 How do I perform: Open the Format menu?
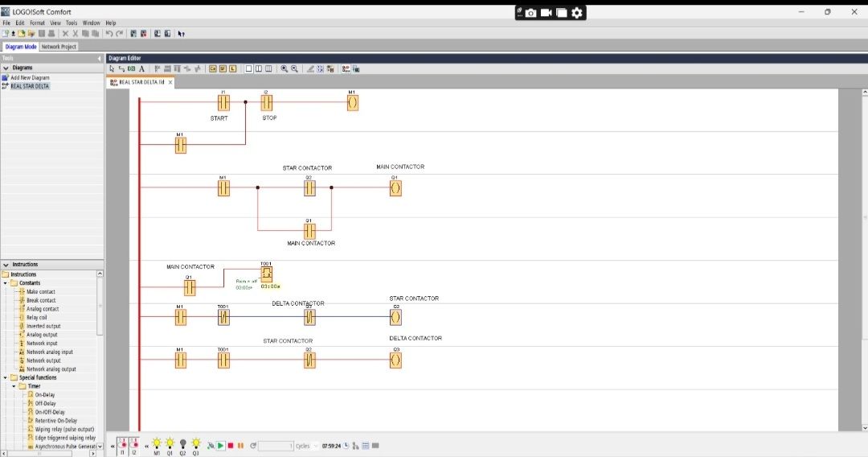(37, 23)
